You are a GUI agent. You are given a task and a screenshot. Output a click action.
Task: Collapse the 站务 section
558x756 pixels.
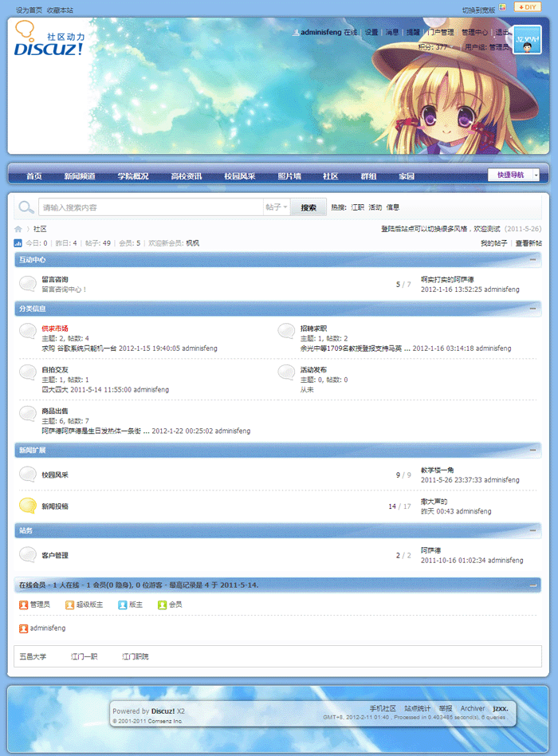click(532, 530)
